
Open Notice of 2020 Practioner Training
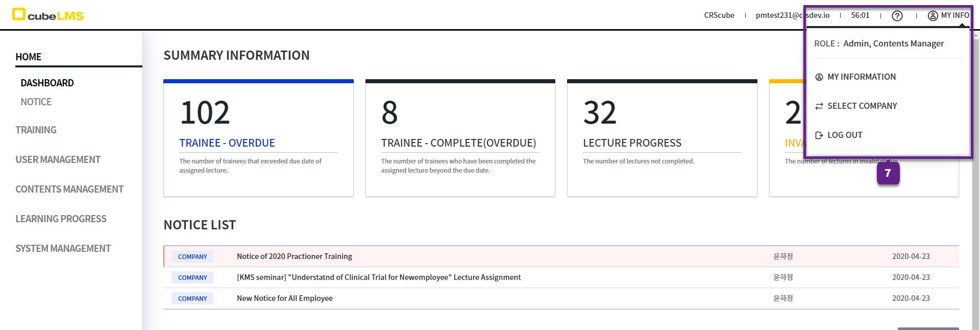tap(294, 256)
